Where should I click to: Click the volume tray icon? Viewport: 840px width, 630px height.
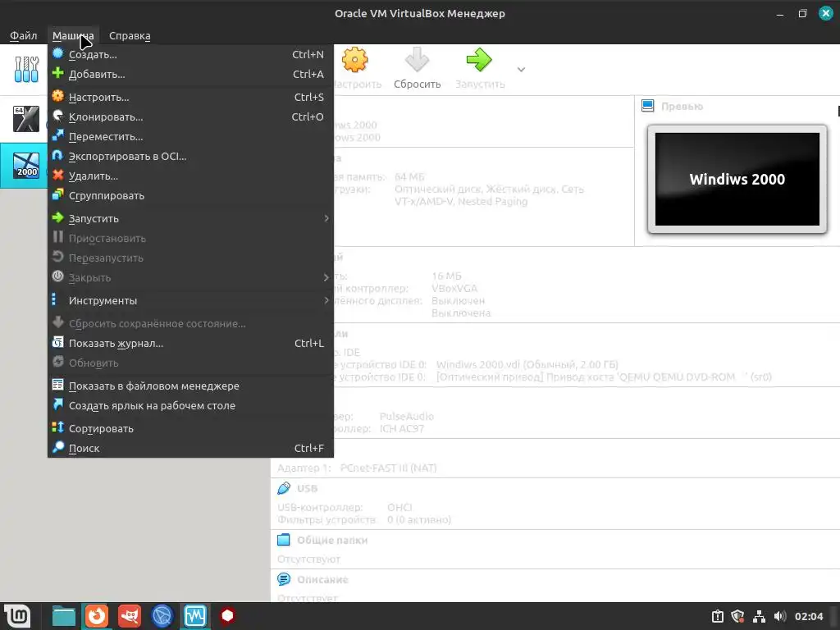(780, 617)
